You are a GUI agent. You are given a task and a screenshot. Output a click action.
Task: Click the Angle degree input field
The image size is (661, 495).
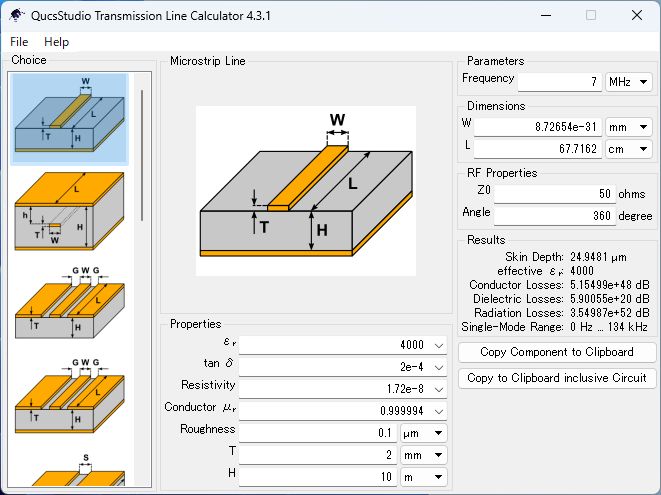(554, 216)
